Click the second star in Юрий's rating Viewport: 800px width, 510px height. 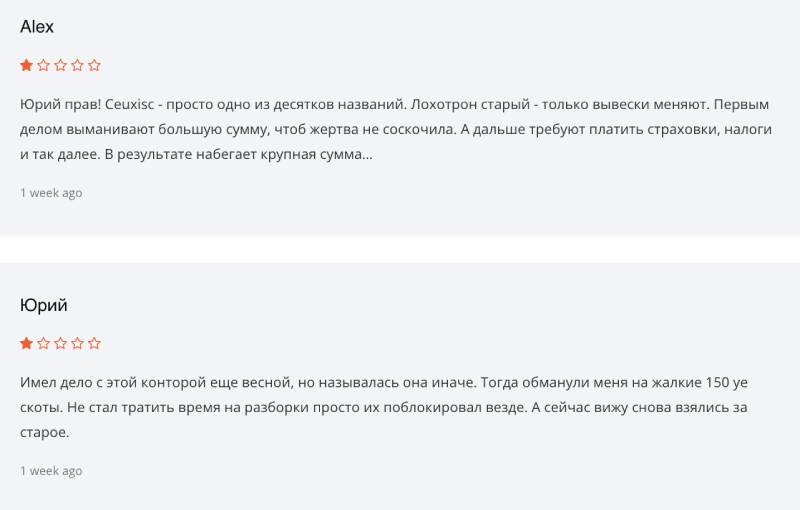click(x=44, y=344)
